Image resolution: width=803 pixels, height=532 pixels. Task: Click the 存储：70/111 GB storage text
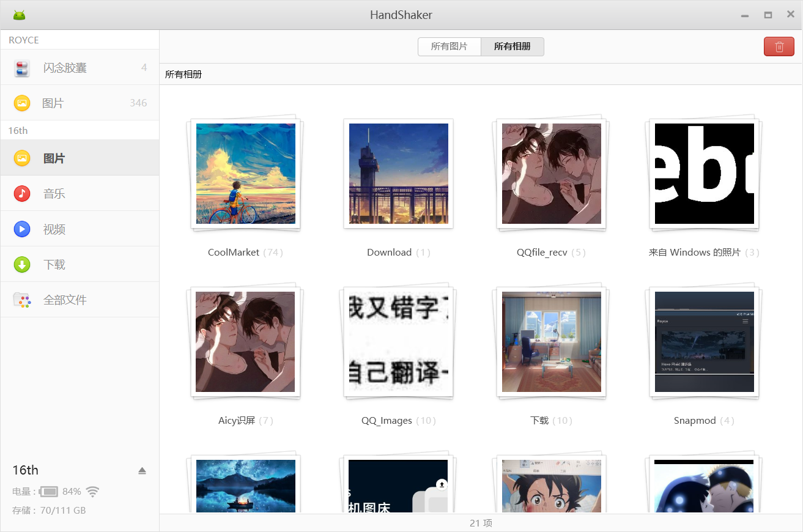[49, 510]
